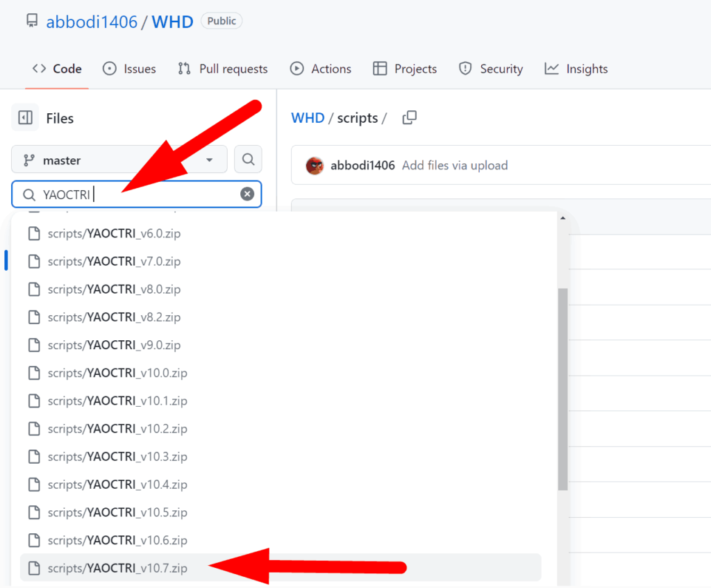Click the results list scrollbar thumb
Screen dimensions: 711x588
(562, 389)
